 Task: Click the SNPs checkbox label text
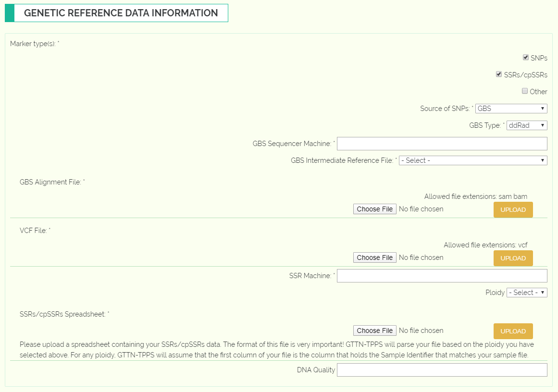tap(539, 58)
